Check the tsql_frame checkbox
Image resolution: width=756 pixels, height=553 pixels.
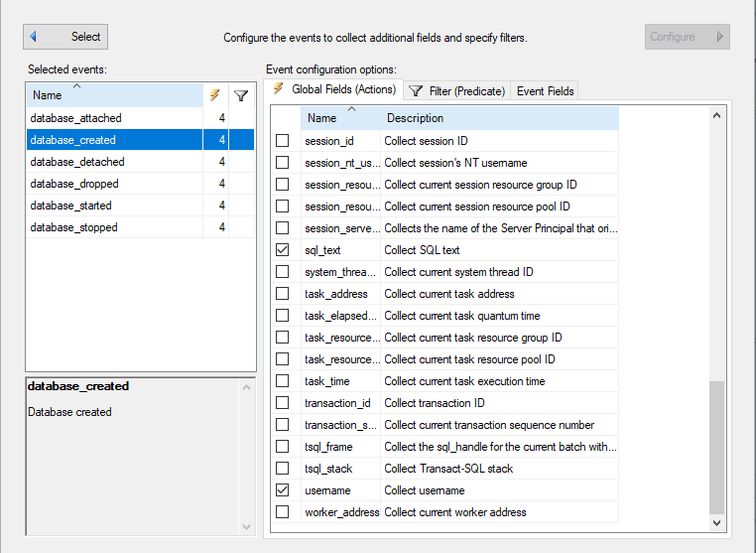282,447
